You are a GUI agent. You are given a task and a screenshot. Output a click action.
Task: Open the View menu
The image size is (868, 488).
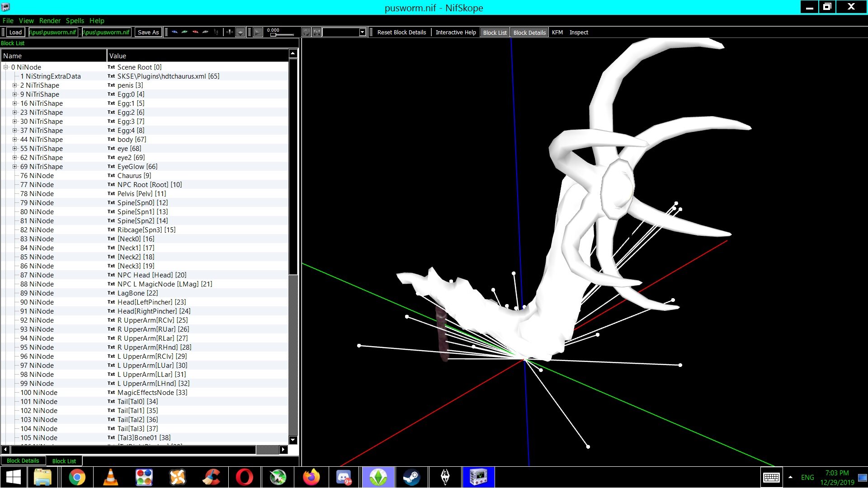26,21
